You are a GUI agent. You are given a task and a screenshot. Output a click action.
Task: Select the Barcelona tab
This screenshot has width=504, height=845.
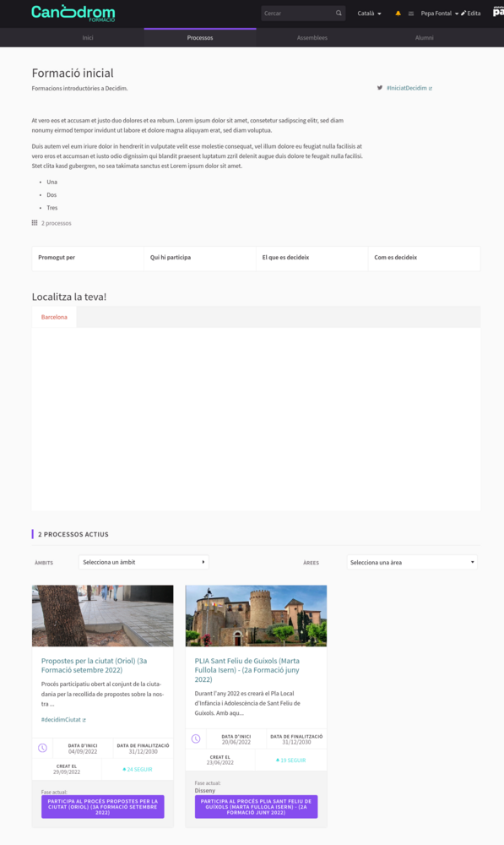coord(54,317)
